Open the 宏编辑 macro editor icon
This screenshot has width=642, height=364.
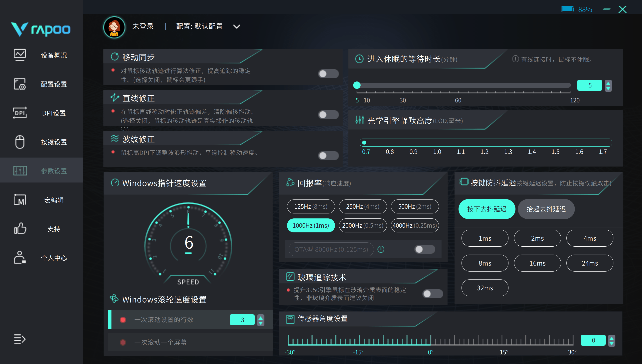(x=20, y=200)
